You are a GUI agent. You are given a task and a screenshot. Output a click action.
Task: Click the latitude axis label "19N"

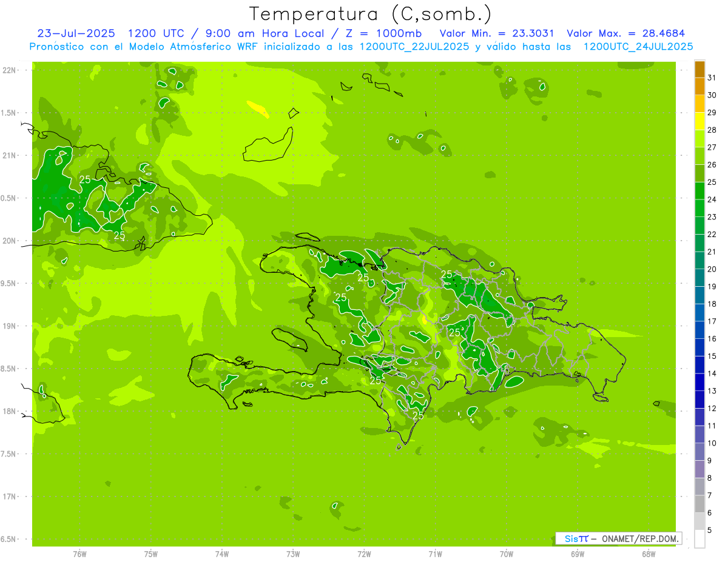(9, 326)
